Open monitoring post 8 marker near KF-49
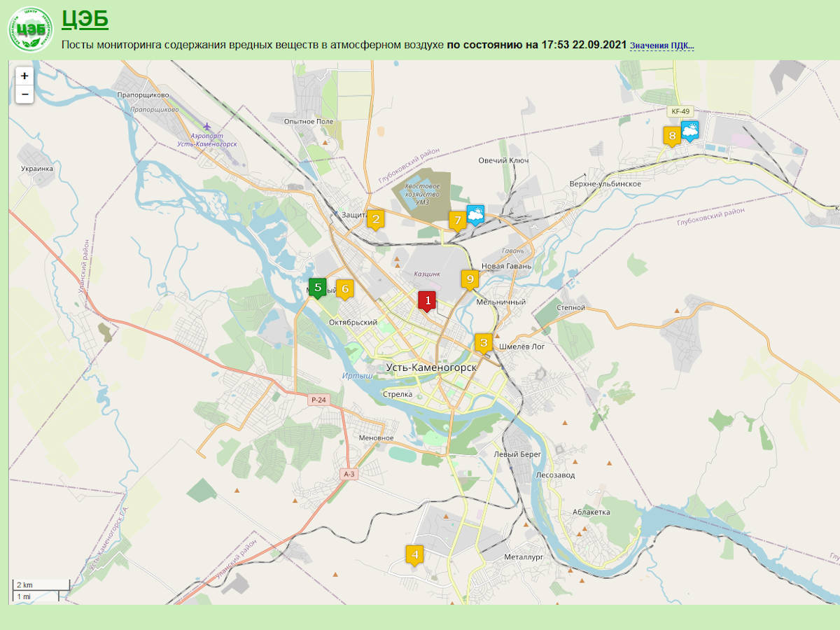Viewport: 840px width, 630px height. click(672, 135)
